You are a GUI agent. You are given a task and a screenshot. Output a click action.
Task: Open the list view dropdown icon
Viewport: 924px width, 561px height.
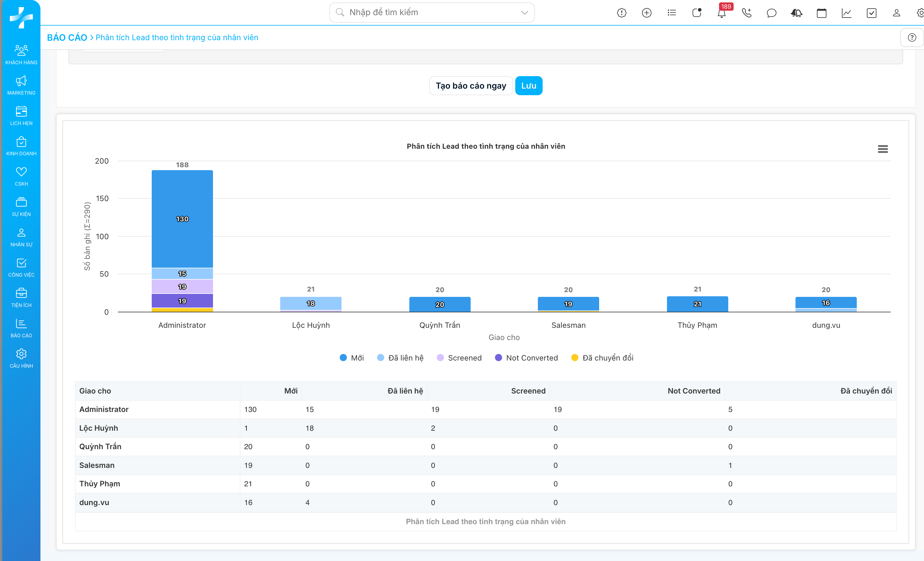[672, 13]
